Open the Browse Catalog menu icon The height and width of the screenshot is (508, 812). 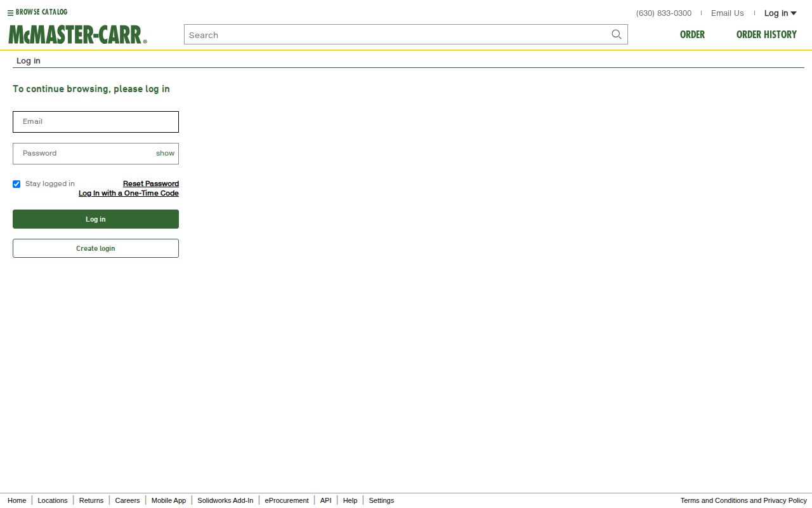[x=11, y=11]
